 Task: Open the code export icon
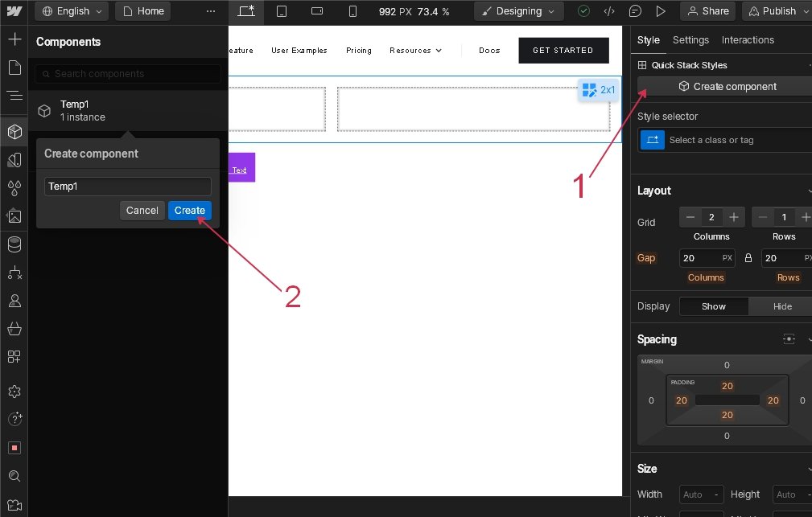click(x=609, y=11)
